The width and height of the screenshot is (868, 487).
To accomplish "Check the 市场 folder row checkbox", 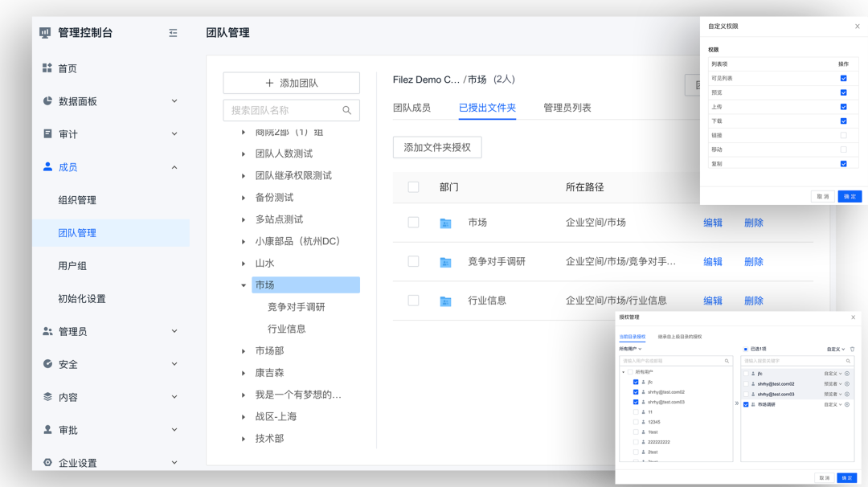I will click(x=414, y=223).
